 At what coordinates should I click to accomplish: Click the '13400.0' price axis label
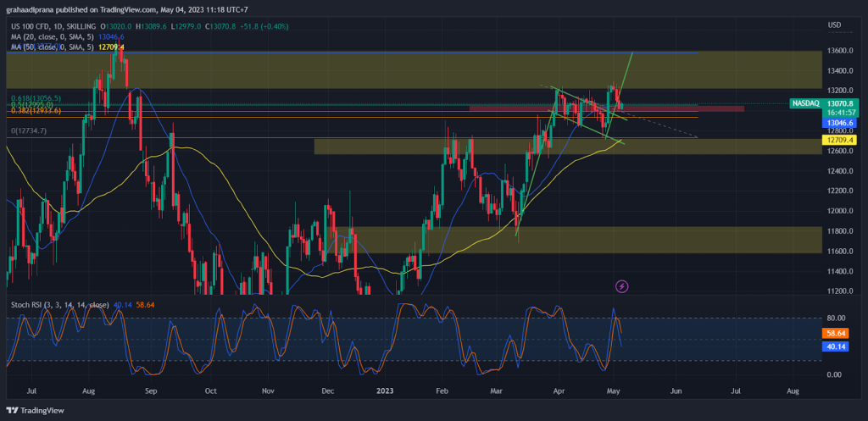pyautogui.click(x=840, y=71)
